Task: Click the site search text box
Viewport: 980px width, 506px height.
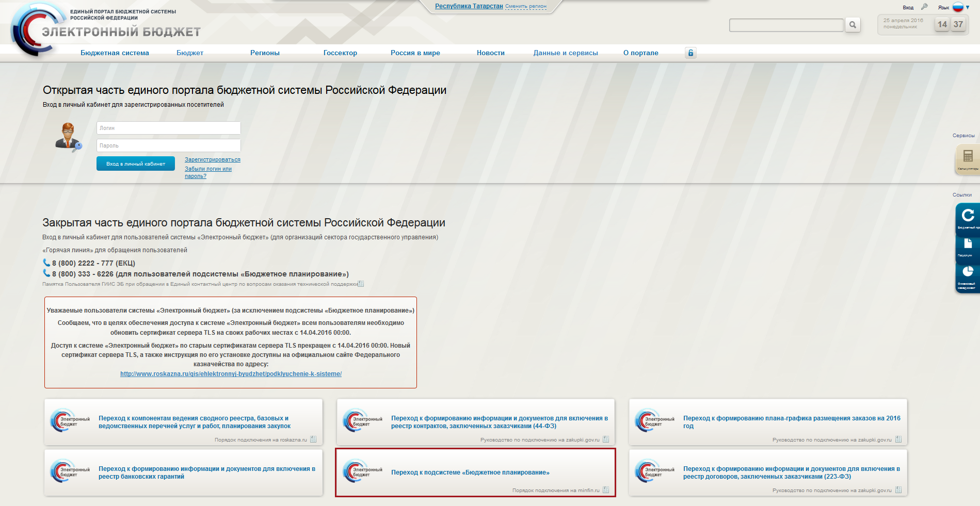Action: [x=786, y=25]
